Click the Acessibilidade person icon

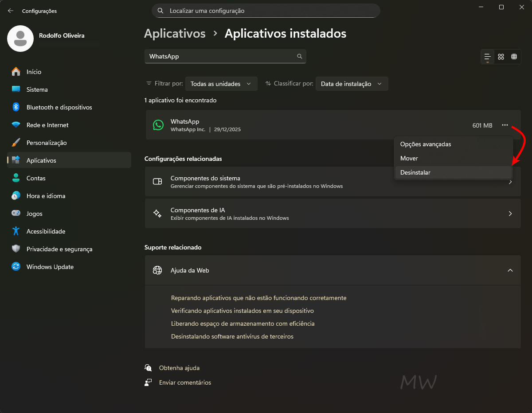point(16,231)
